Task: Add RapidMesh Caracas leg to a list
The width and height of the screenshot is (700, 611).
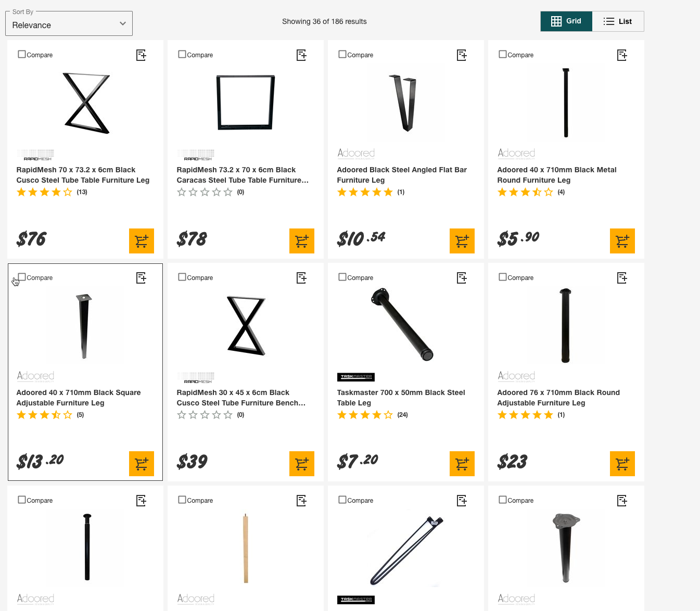Action: [301, 55]
